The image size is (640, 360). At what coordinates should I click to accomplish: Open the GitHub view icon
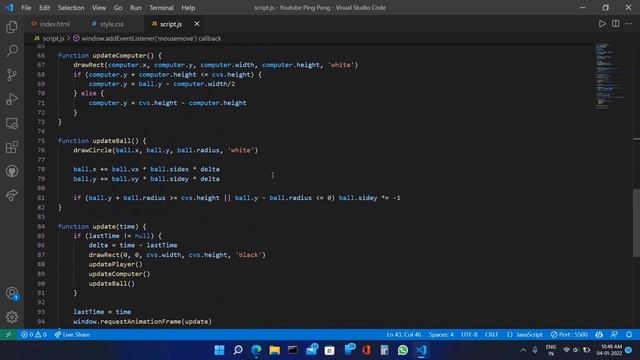[12, 171]
